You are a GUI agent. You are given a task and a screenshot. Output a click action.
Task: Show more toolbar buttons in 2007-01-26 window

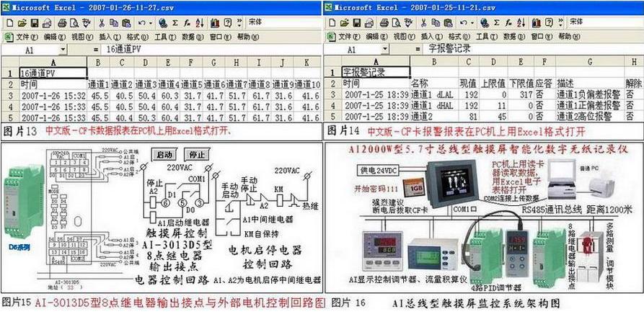[239, 23]
